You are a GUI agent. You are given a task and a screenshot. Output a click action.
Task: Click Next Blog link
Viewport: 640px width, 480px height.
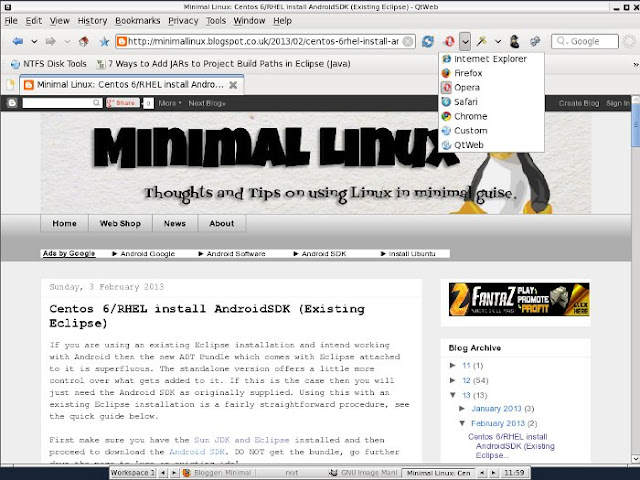pos(207,103)
